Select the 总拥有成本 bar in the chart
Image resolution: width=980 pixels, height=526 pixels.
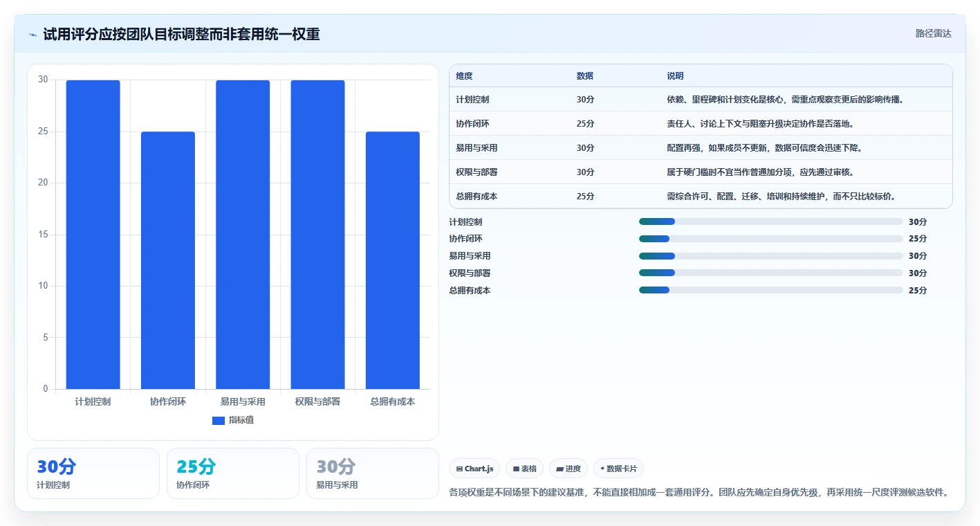[x=393, y=260]
